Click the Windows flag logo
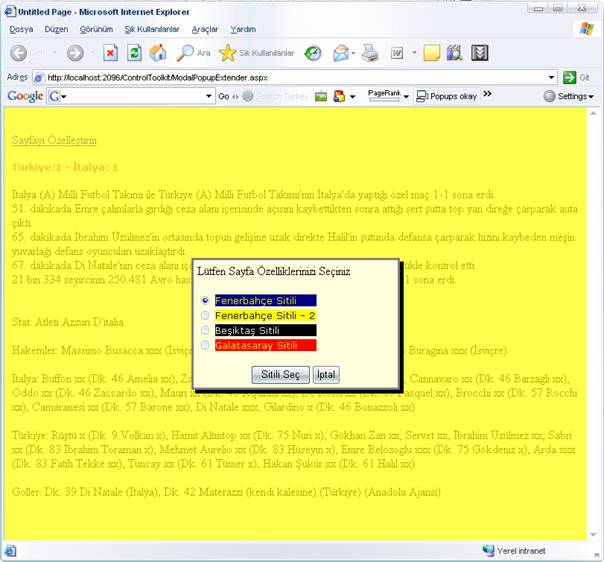The width and height of the screenshot is (604, 562). 586,29
